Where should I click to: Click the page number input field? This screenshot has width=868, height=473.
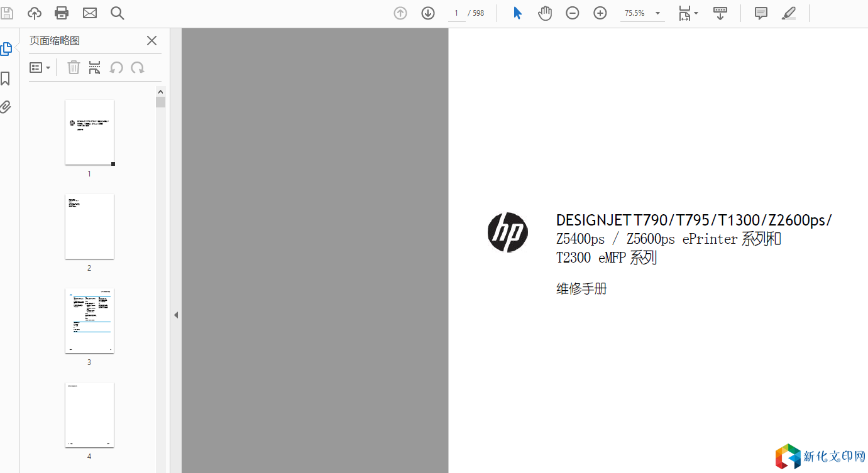click(457, 13)
